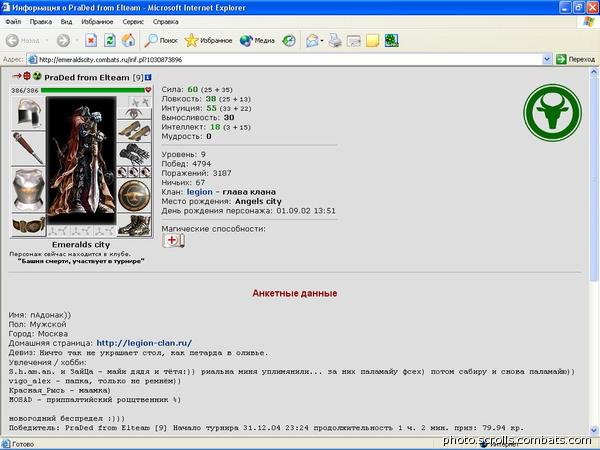Open the Mail envelope icon
The height and width of the screenshot is (450, 600).
(x=312, y=40)
